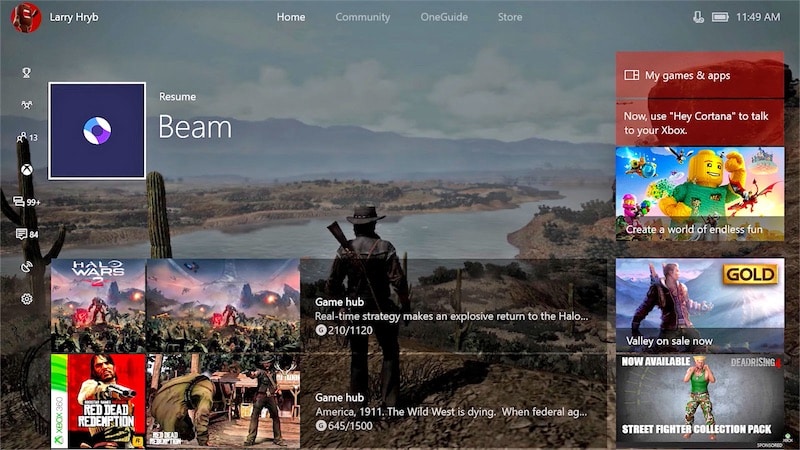Select Halo Wars 2 box art thumbnail
This screenshot has height=450, width=800.
point(98,306)
